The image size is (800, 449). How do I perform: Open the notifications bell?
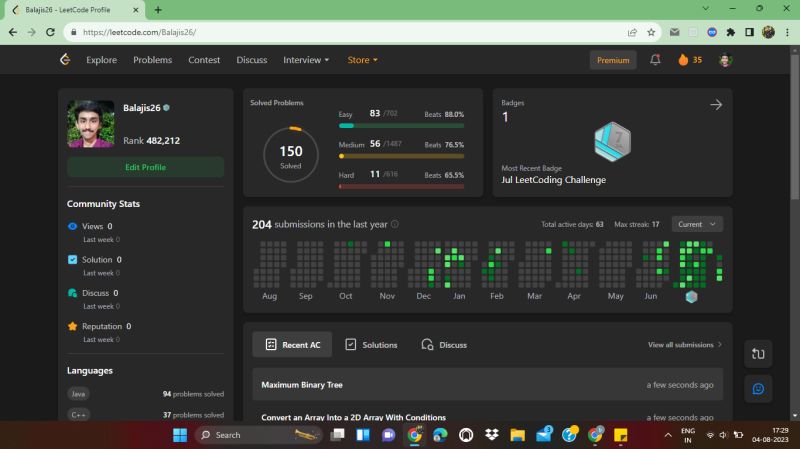655,60
